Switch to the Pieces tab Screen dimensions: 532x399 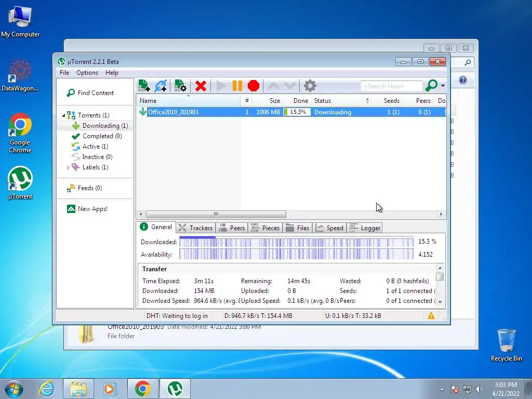265,228
